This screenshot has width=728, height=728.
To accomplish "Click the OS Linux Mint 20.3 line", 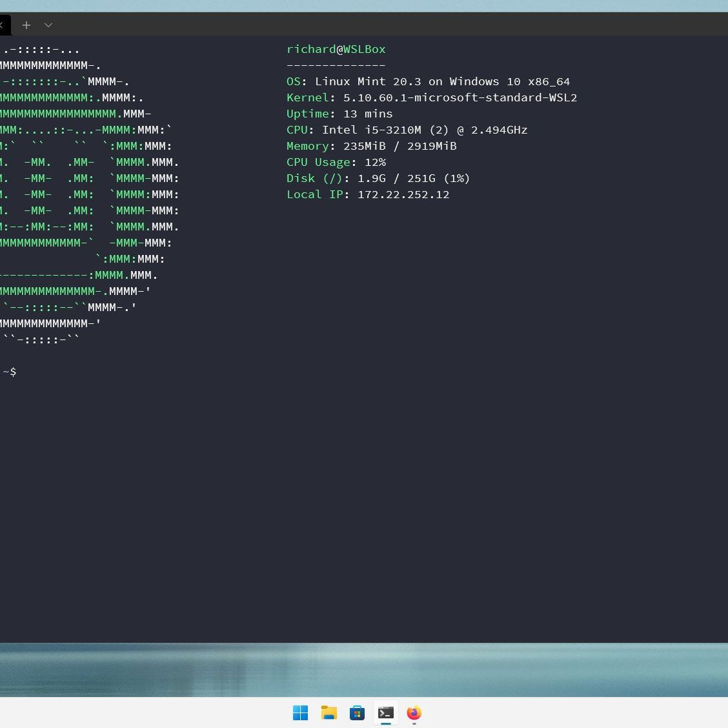I will (x=428, y=81).
